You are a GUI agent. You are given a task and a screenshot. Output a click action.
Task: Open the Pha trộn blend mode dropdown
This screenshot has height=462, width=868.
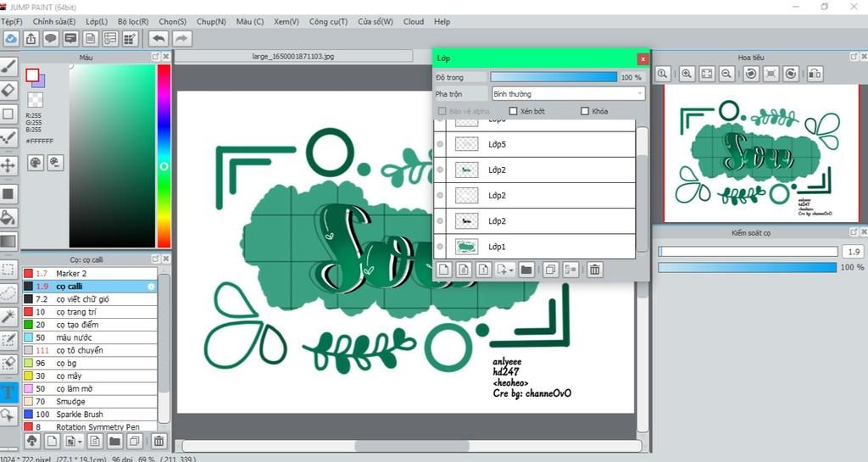point(569,93)
